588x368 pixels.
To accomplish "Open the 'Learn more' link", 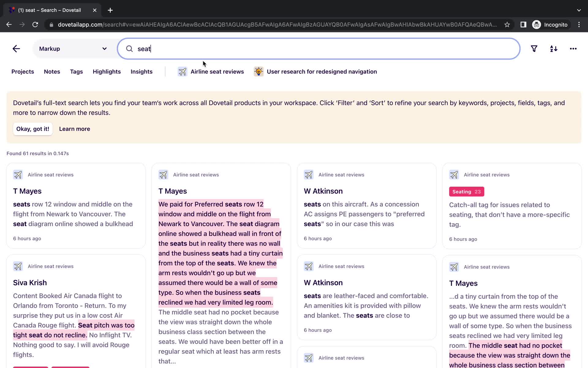I will click(74, 129).
